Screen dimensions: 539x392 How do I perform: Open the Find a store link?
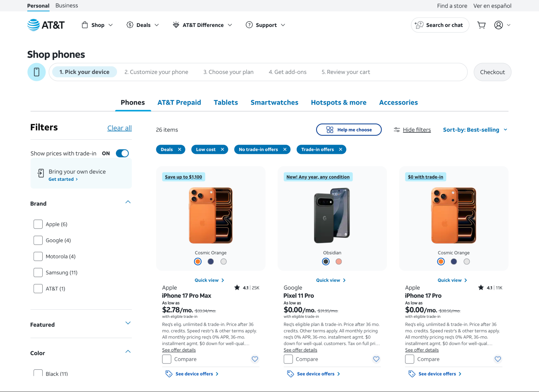452,6
